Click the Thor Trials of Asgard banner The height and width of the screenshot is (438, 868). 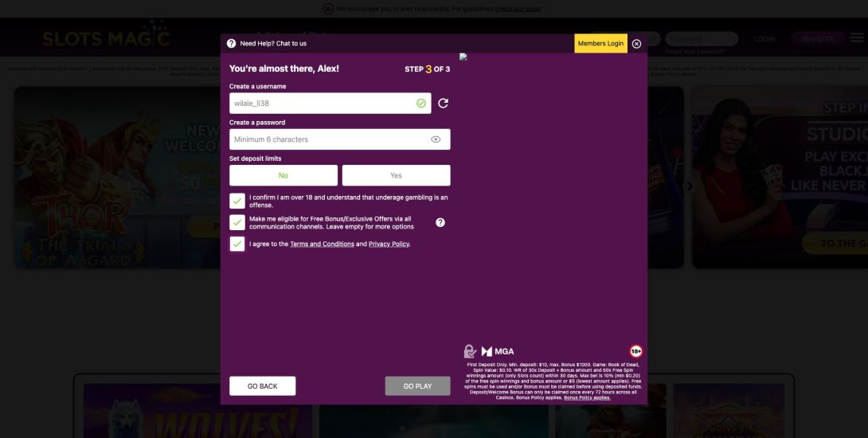pyautogui.click(x=117, y=178)
